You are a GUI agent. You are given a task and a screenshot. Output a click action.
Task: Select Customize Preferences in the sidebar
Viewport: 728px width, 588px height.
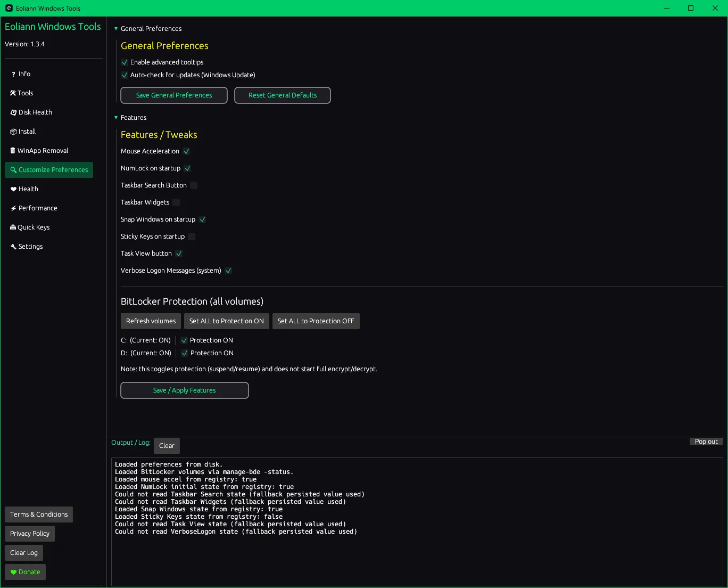click(x=49, y=170)
